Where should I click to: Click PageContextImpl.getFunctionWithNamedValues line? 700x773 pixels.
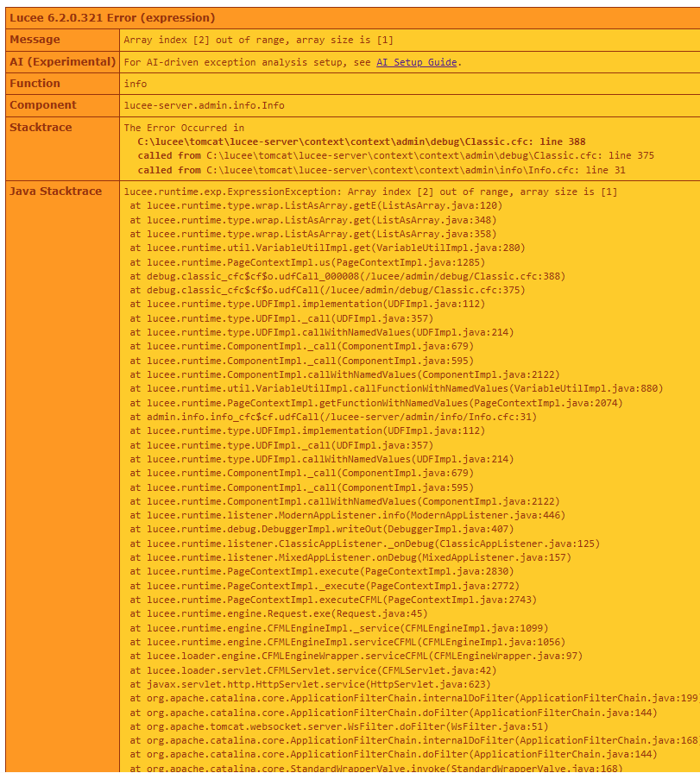click(x=376, y=403)
